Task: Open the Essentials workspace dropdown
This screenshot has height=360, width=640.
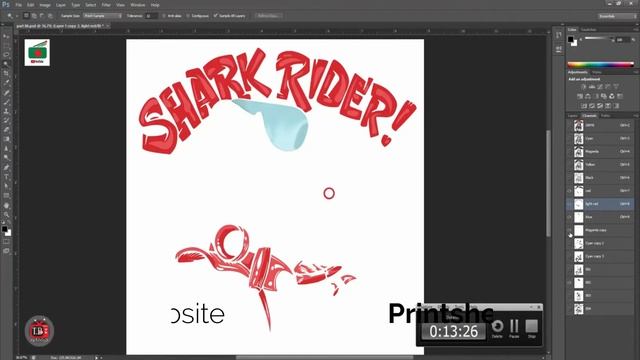Action: pyautogui.click(x=617, y=16)
